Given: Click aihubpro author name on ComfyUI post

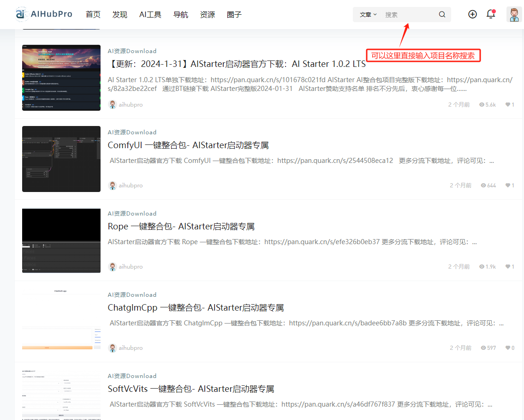Looking at the screenshot, I should (x=131, y=185).
